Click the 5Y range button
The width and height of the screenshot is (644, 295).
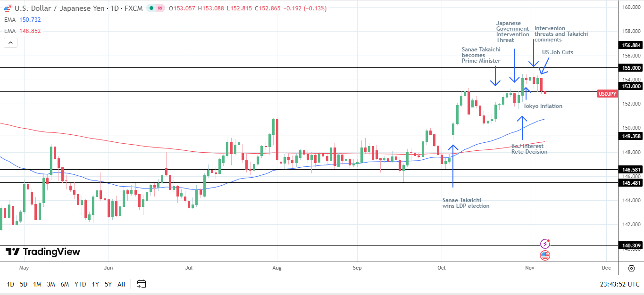[x=107, y=284]
